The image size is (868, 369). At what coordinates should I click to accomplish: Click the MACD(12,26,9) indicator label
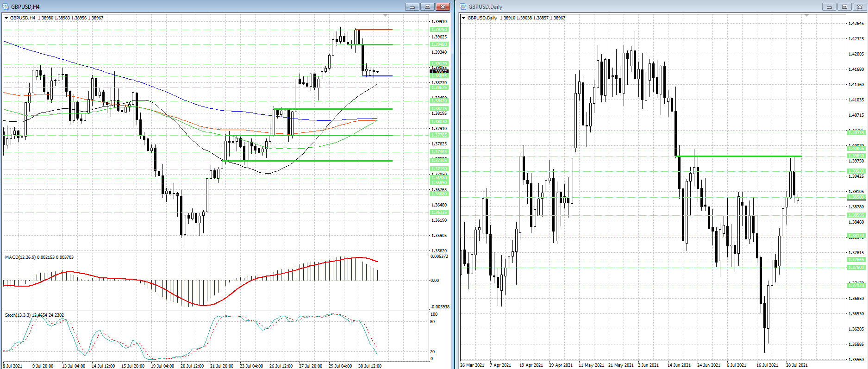39,257
